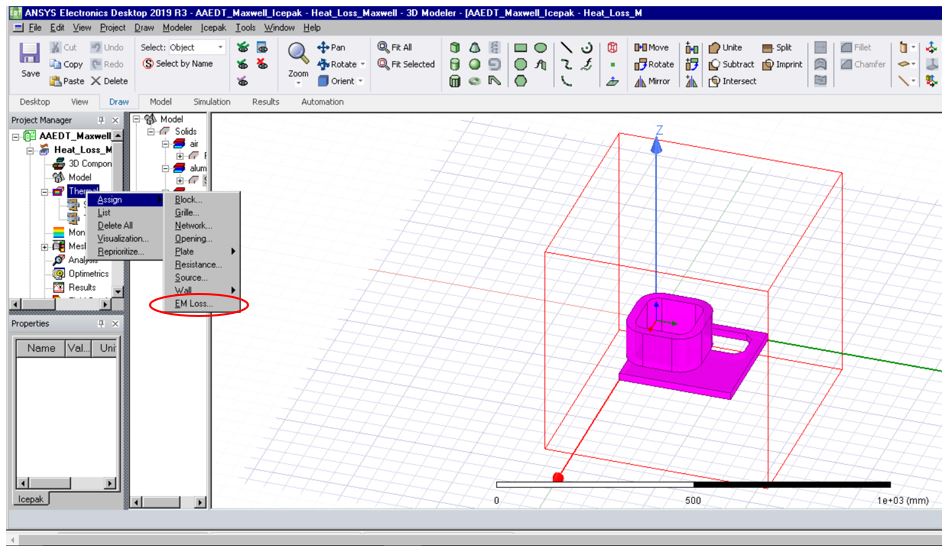Switch to the Desktop ribbon tab
Image resolution: width=950 pixels, height=553 pixels.
coord(35,102)
